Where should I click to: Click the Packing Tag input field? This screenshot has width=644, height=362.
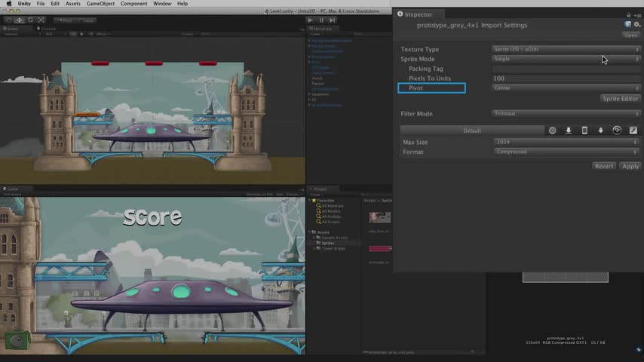(x=566, y=69)
